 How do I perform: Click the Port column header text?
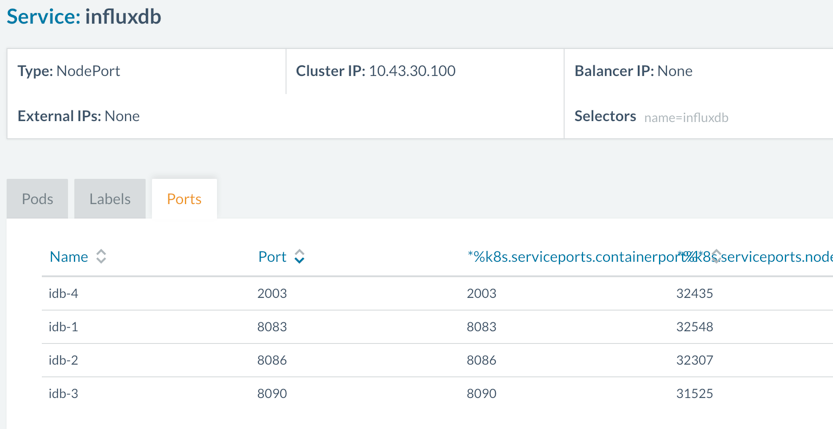272,257
